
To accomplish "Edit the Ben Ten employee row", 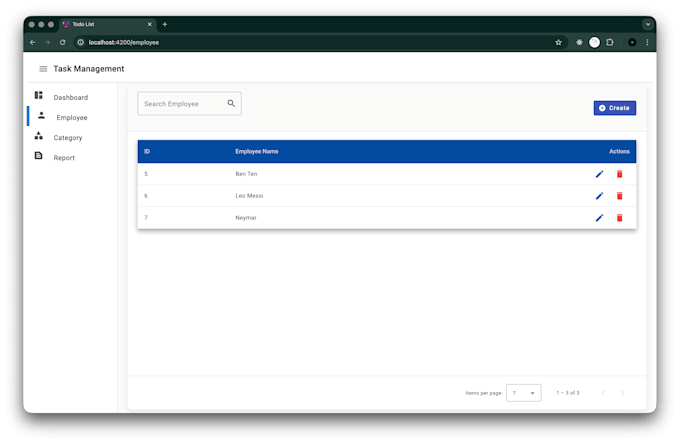I will coord(599,174).
